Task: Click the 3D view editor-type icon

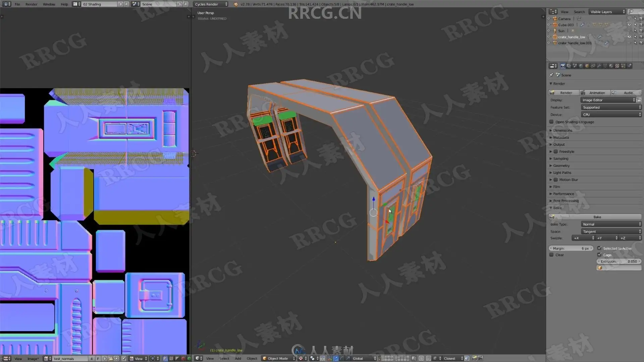Action: (x=199, y=358)
